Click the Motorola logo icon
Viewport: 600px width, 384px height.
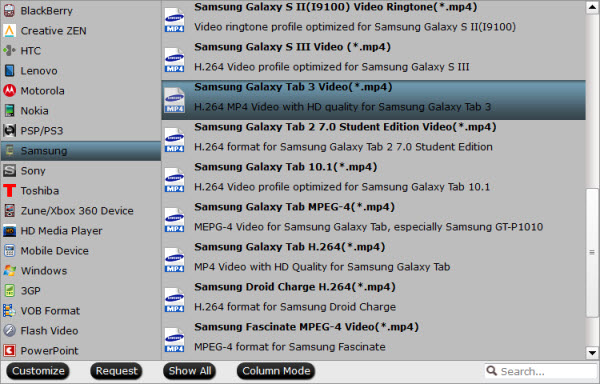point(9,91)
